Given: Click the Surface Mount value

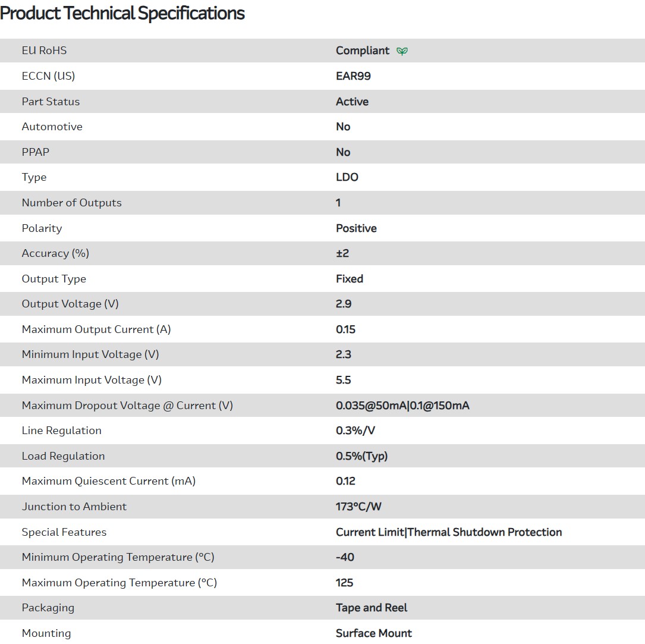Looking at the screenshot, I should tap(373, 633).
